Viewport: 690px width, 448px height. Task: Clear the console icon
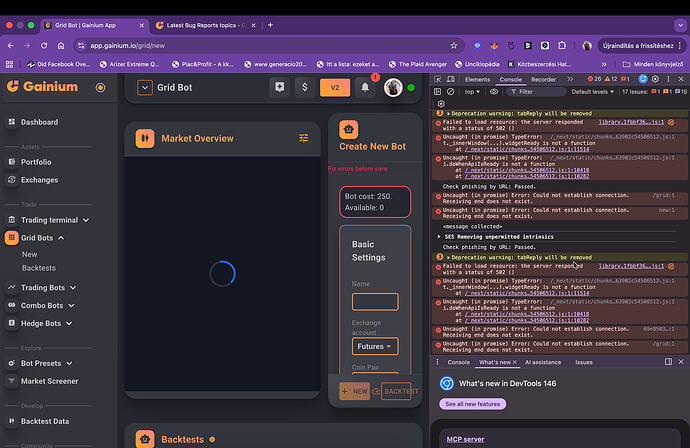coord(450,92)
